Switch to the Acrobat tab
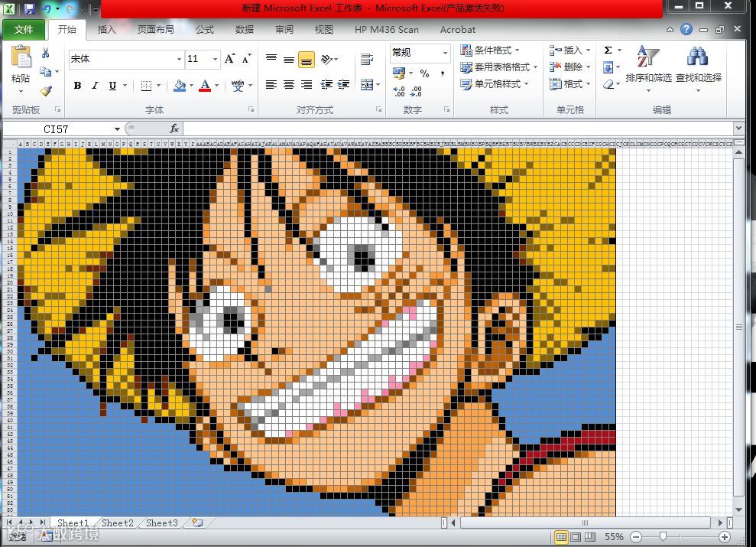The image size is (756, 547). pos(458,30)
